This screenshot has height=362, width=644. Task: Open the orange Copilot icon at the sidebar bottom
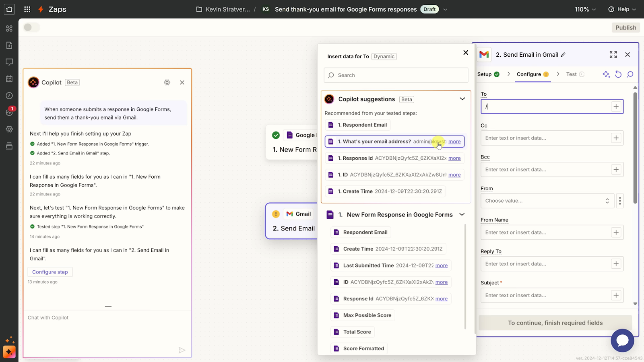[9, 352]
